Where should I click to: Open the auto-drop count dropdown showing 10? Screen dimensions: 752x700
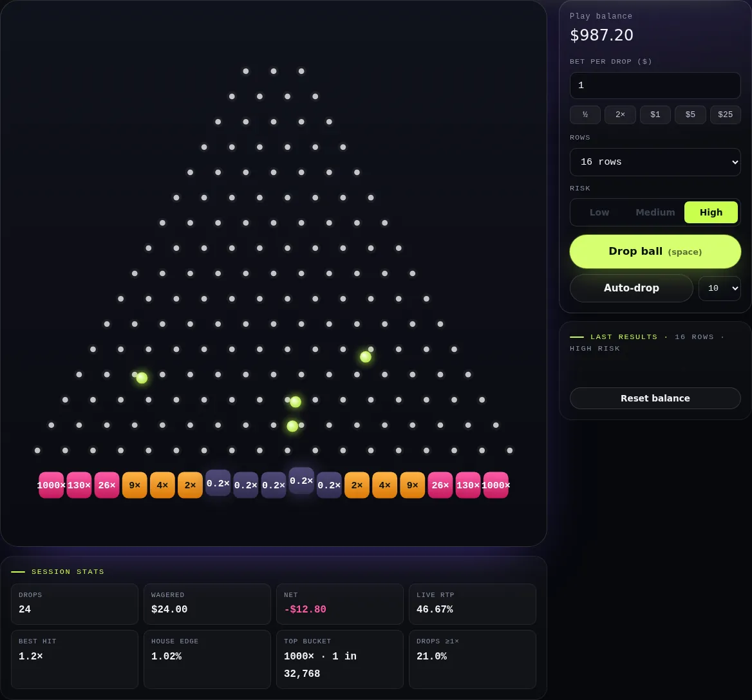coord(719,288)
